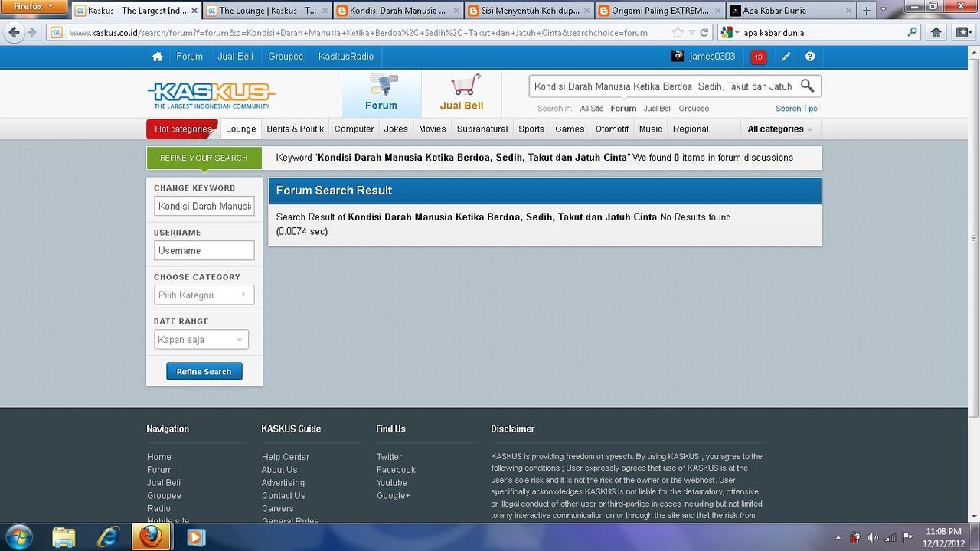This screenshot has width=980, height=551.
Task: Click the Firefox home button
Action: click(936, 32)
